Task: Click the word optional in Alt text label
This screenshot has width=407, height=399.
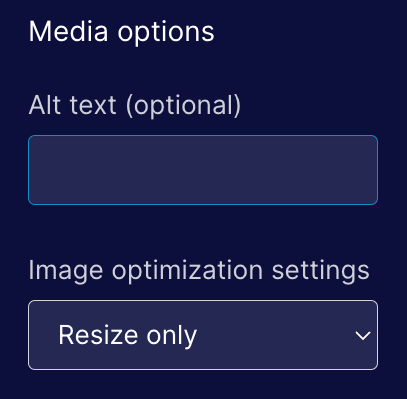Action: [183, 106]
